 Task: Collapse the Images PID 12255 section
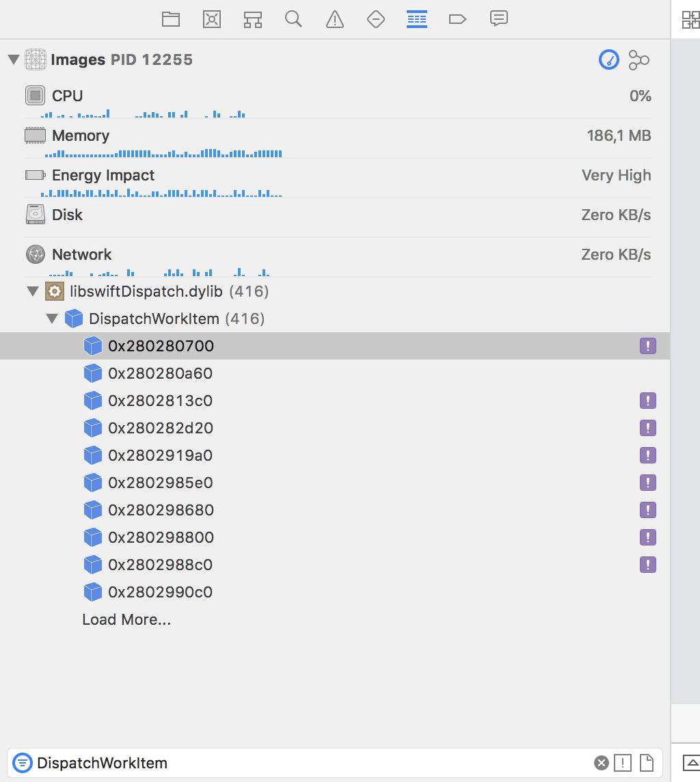[13, 59]
